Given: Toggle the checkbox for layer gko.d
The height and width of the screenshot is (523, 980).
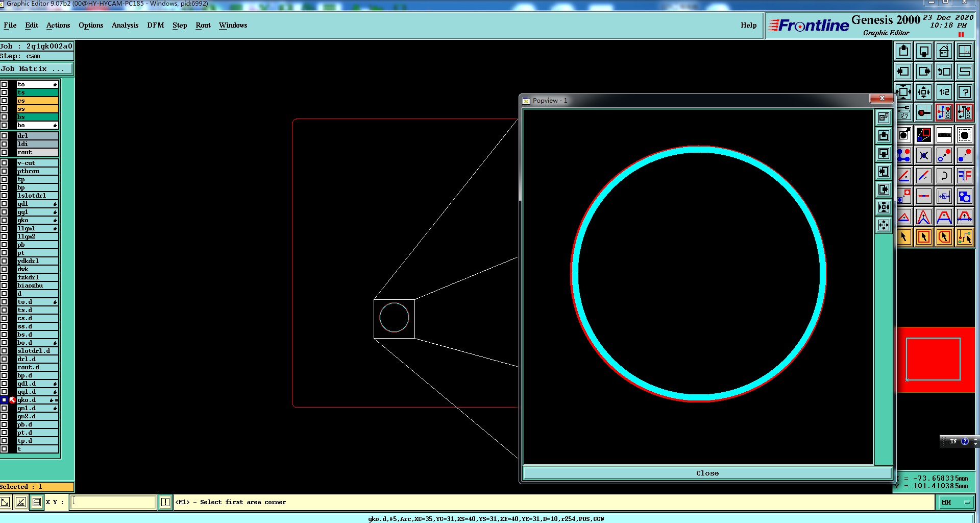Looking at the screenshot, I should 4,400.
